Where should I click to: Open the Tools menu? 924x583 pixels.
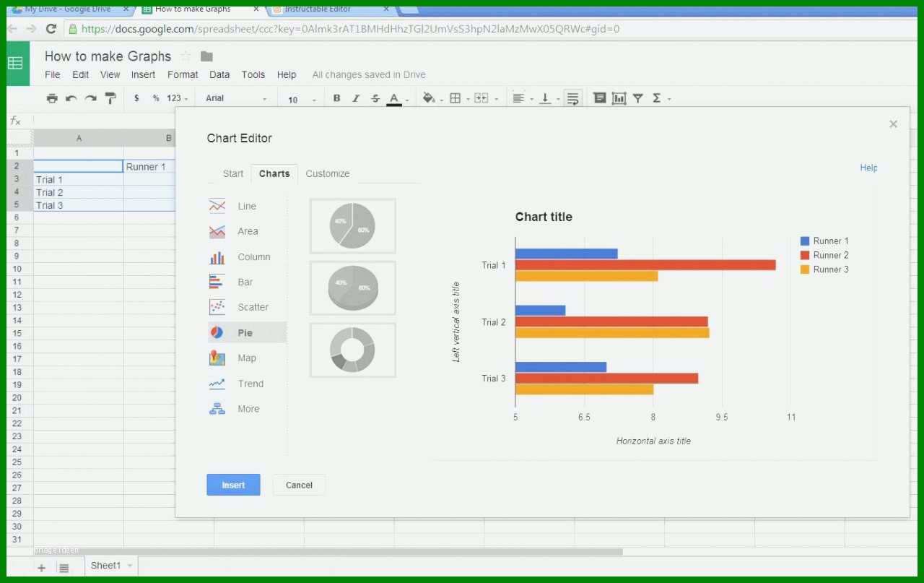(x=253, y=74)
